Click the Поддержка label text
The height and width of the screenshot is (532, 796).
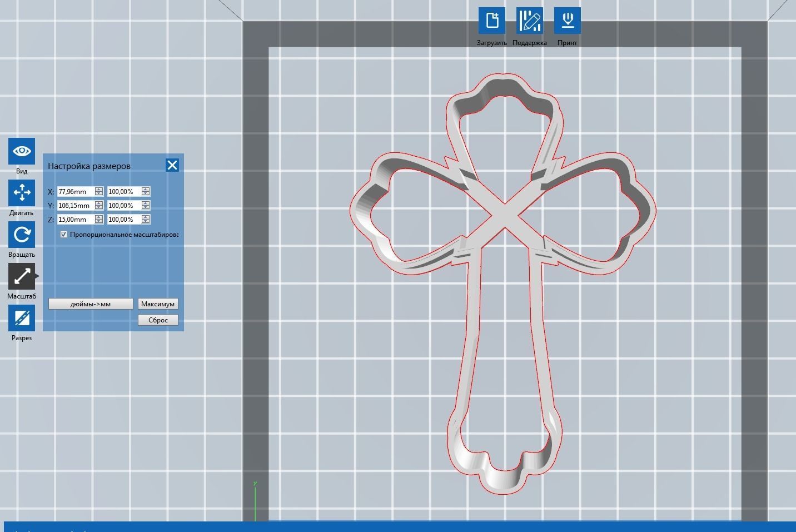(x=530, y=43)
